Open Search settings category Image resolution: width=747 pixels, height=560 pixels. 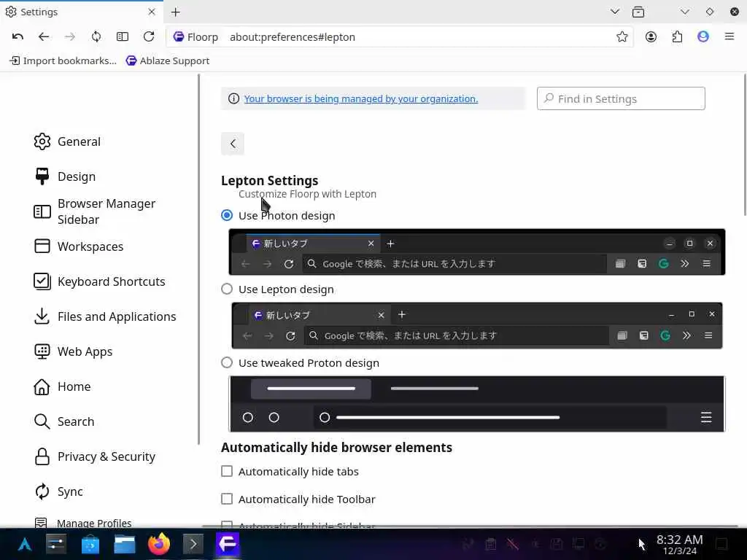point(64,421)
